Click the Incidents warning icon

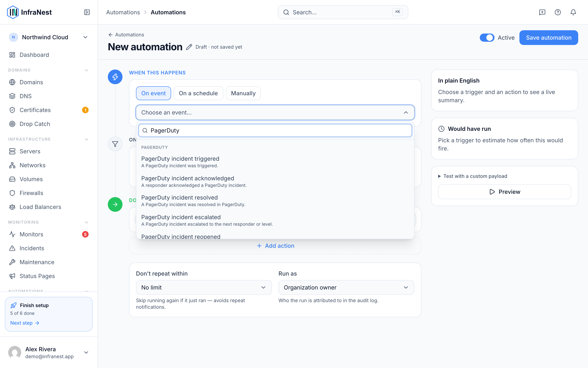pos(12,248)
